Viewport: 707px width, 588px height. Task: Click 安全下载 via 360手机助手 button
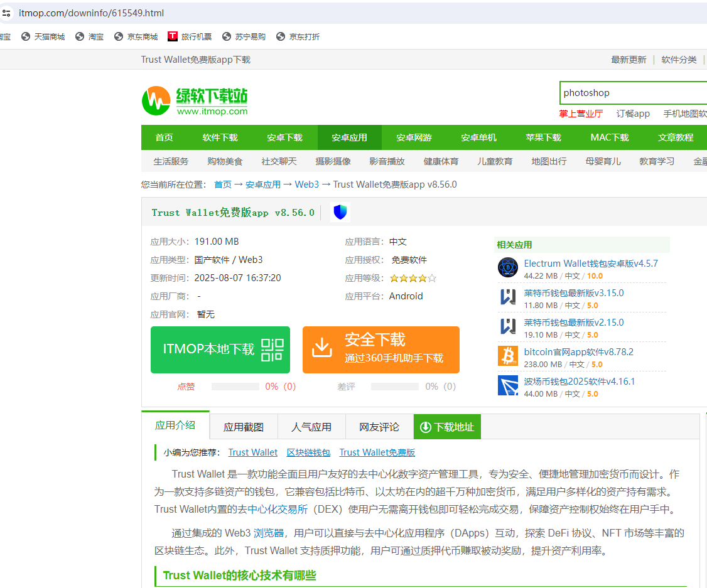pyautogui.click(x=381, y=350)
